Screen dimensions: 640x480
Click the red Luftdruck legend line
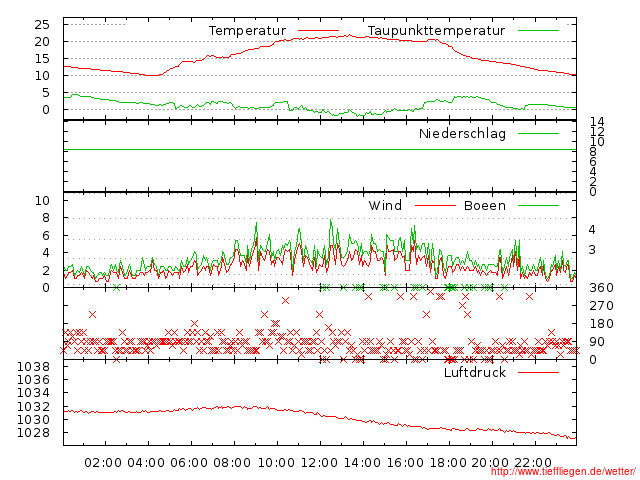(538, 372)
